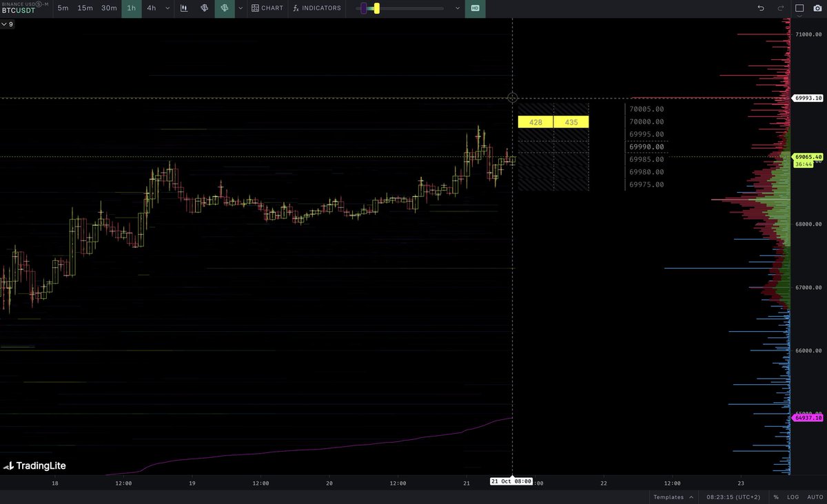The image size is (827, 504).
Task: Undo the last chart action
Action: [761, 8]
